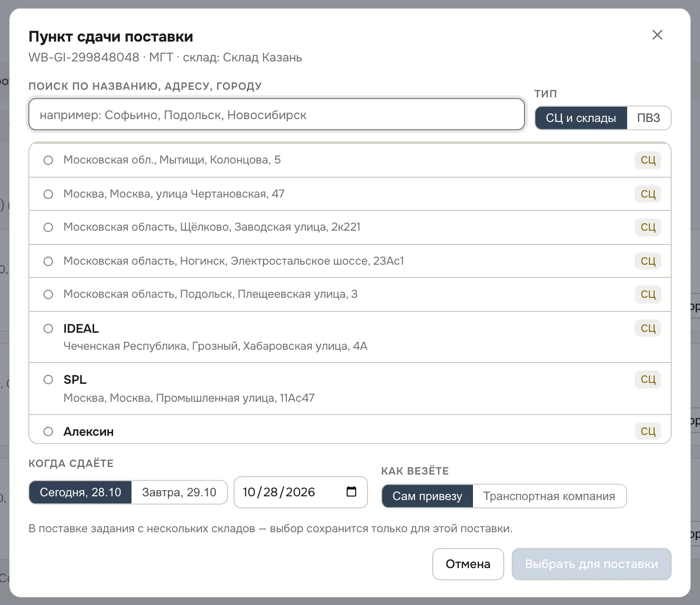This screenshot has height=605, width=700.
Task: Click the СЦ badge on the Подольск row
Action: coord(648,294)
